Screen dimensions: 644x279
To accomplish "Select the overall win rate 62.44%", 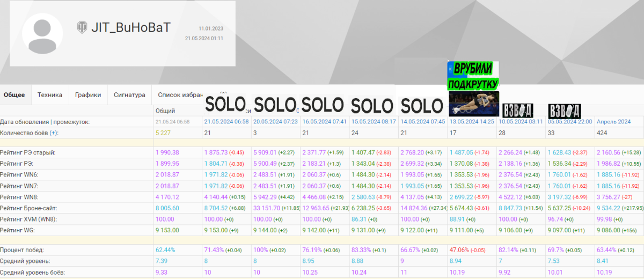I will pyautogui.click(x=166, y=249).
